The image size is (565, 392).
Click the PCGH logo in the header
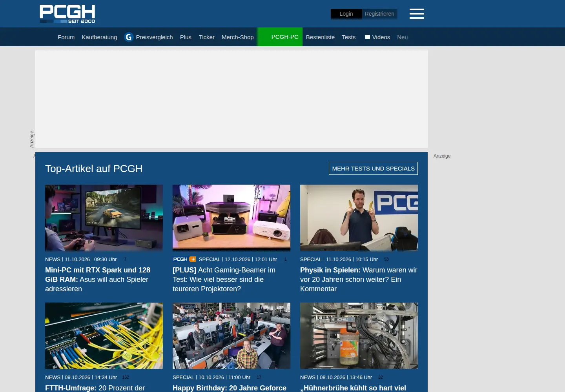point(67,14)
